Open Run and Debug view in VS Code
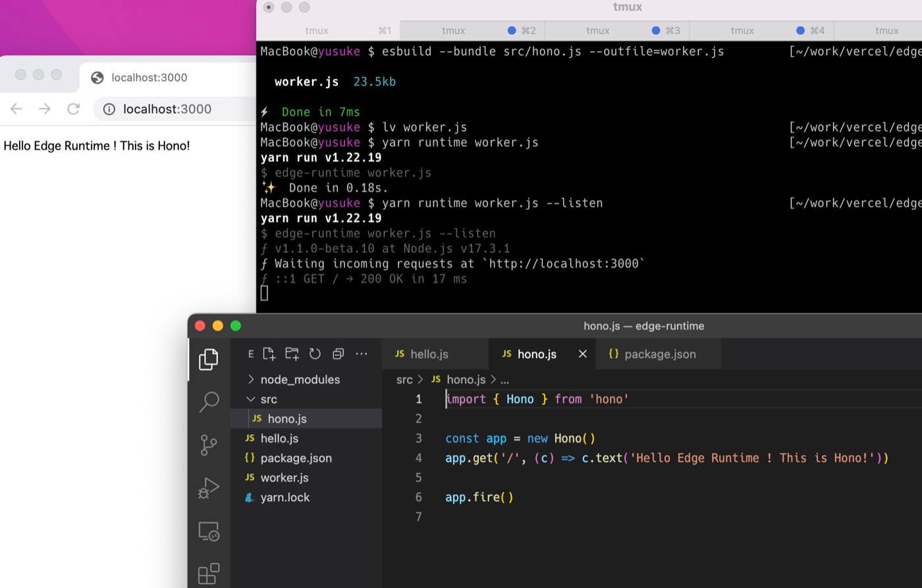 [209, 488]
